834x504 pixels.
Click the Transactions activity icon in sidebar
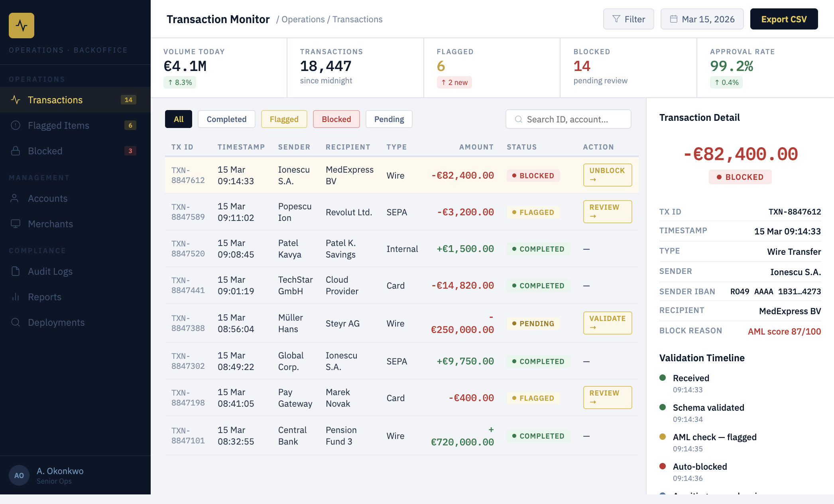16,100
